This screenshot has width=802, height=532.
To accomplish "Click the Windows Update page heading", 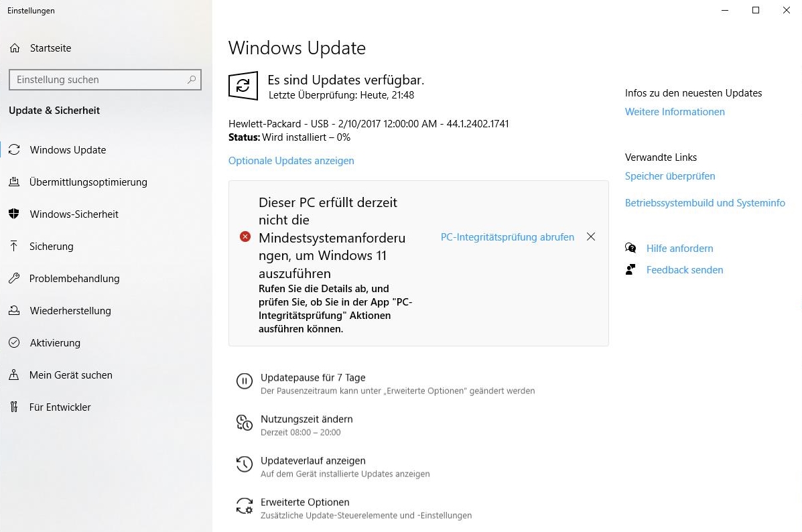I will 297,48.
